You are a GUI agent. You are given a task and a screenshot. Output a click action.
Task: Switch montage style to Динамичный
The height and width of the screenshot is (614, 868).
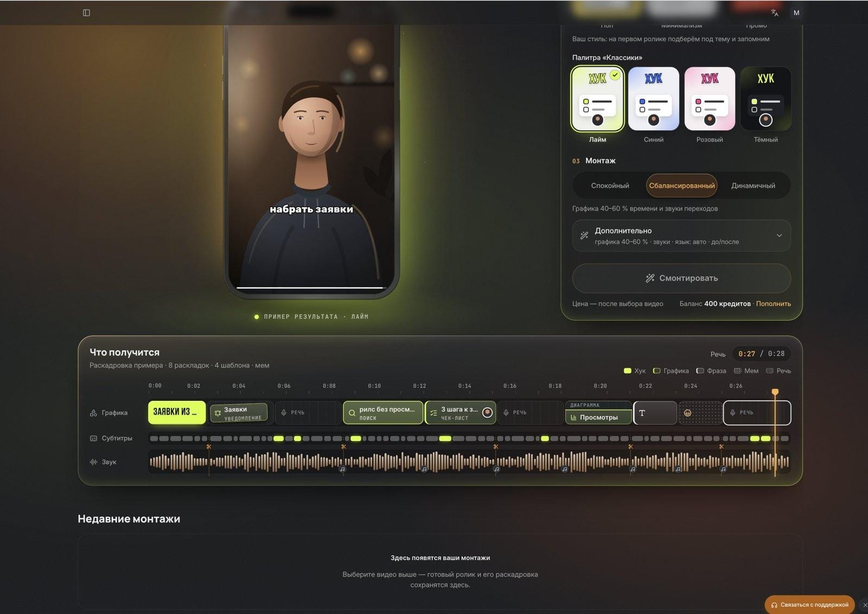(753, 186)
